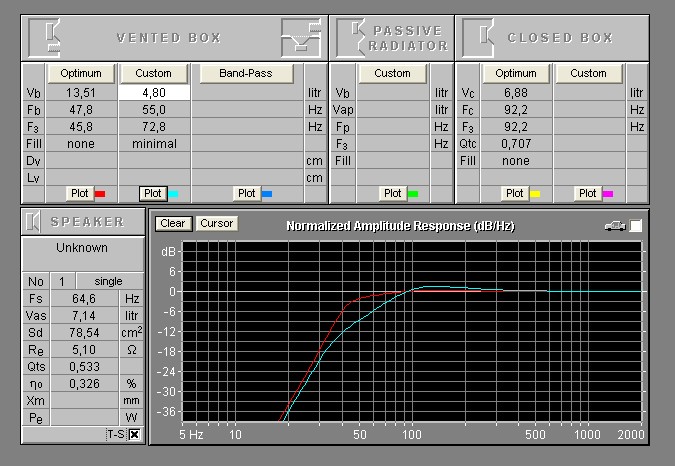This screenshot has height=466, width=675.
Task: Click the band-pass box icon in vented header
Action: [x=300, y=36]
